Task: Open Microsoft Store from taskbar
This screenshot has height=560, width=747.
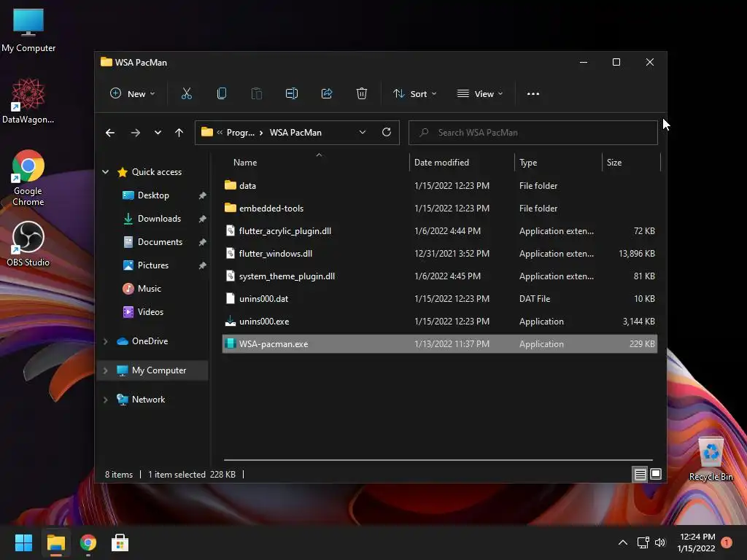Action: tap(120, 542)
